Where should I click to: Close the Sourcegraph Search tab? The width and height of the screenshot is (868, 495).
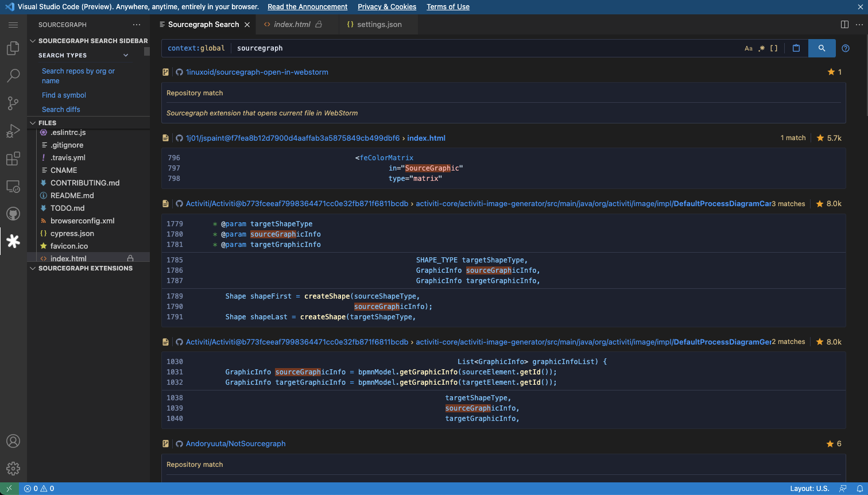click(x=247, y=25)
